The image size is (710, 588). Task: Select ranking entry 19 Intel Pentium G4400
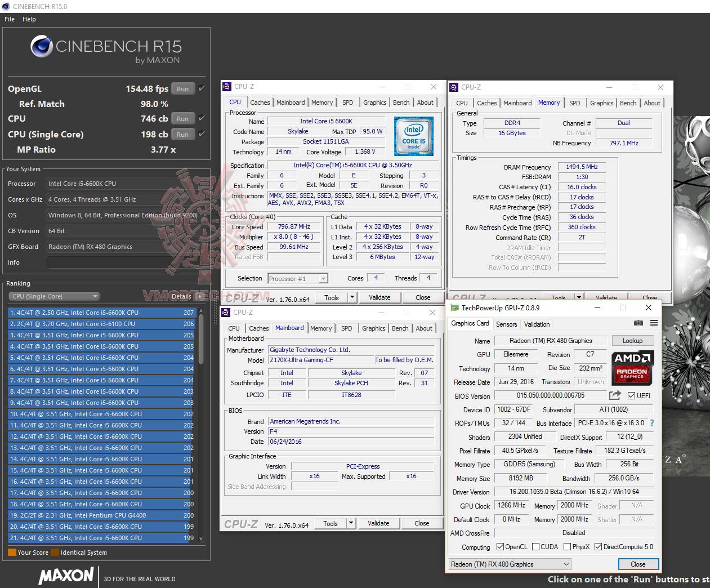(101, 515)
